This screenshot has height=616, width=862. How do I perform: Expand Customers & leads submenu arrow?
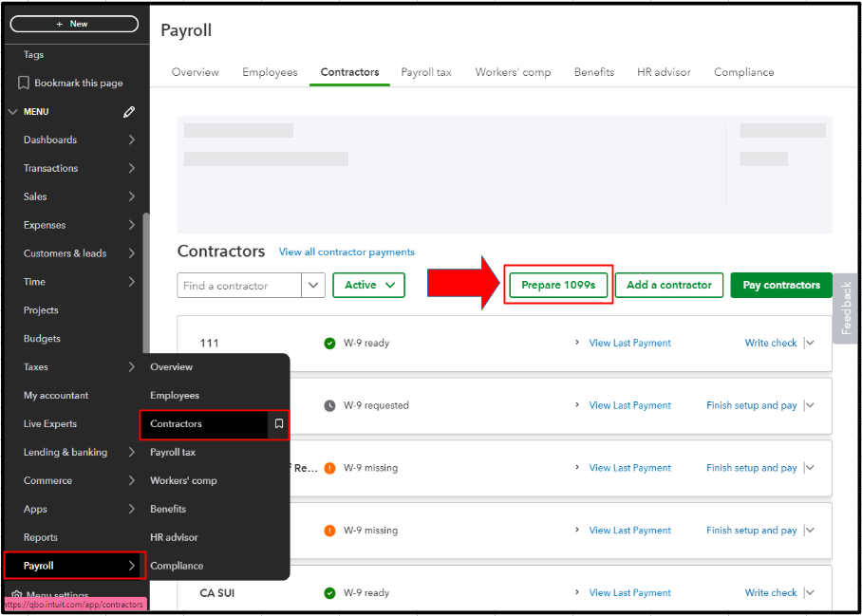click(131, 253)
